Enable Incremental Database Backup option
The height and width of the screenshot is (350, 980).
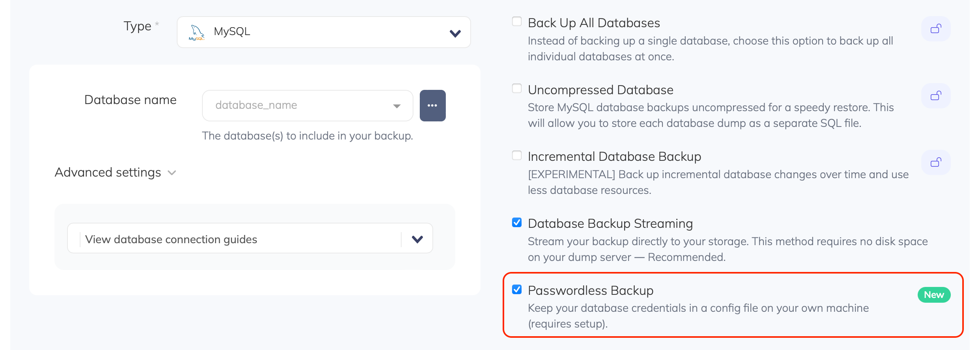click(x=517, y=155)
